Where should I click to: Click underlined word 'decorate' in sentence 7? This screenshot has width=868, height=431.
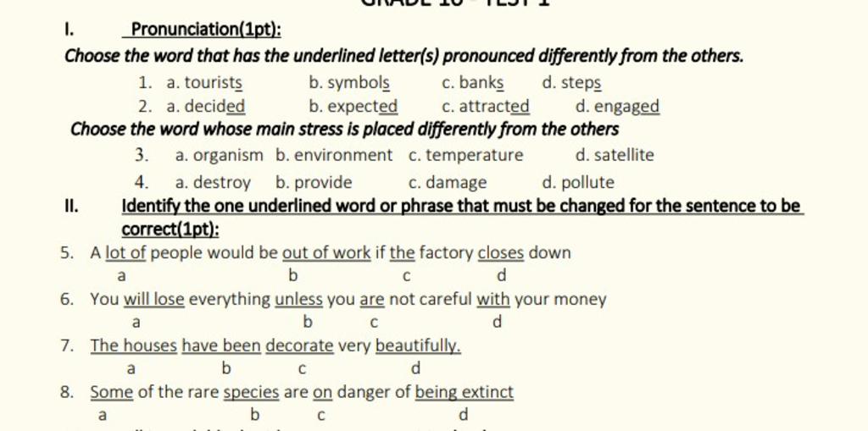pyautogui.click(x=299, y=345)
